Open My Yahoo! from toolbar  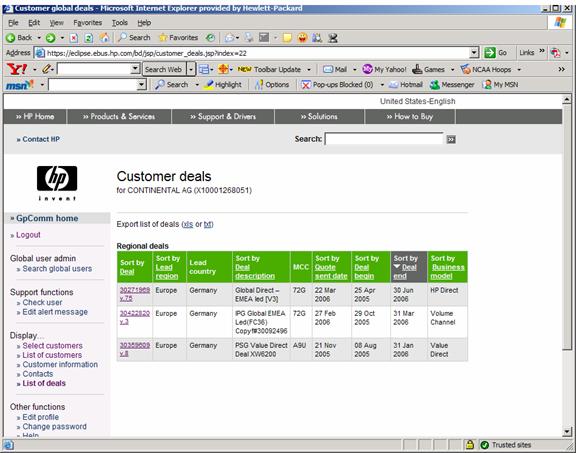pyautogui.click(x=384, y=69)
